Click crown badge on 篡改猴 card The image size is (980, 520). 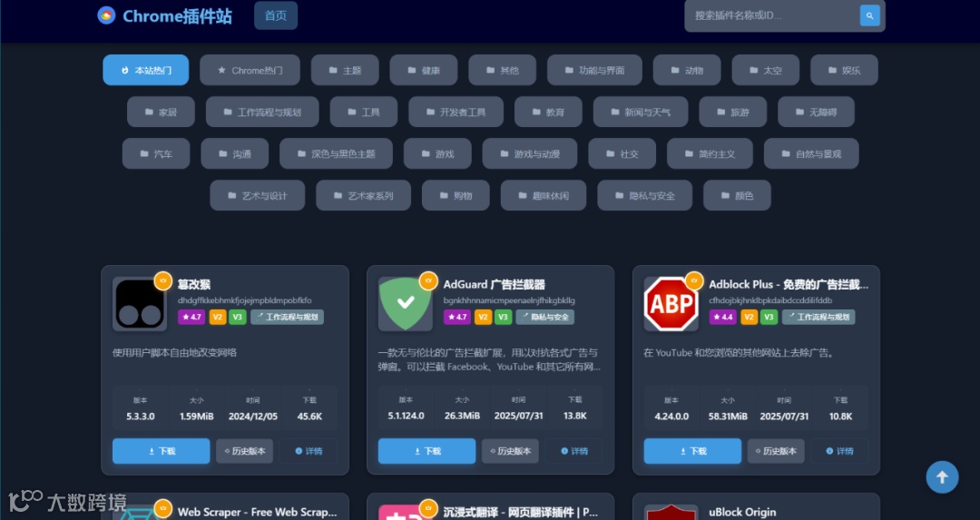[163, 280]
